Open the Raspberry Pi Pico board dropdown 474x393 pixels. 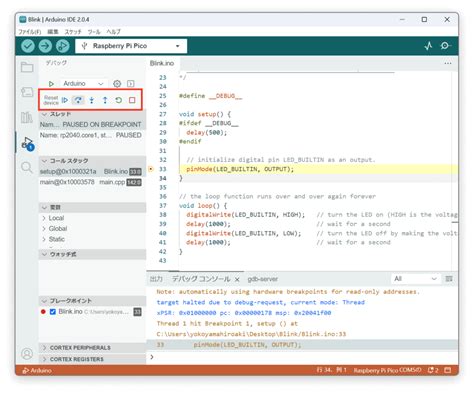point(131,46)
